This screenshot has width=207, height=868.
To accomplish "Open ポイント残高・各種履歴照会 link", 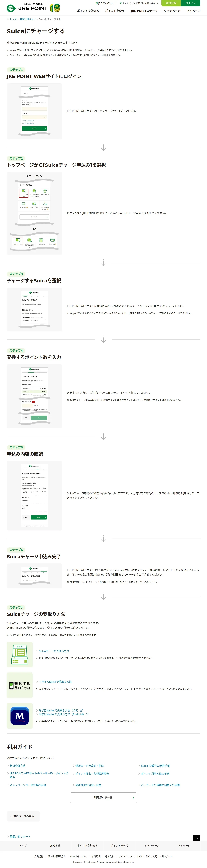I will point(92,774).
